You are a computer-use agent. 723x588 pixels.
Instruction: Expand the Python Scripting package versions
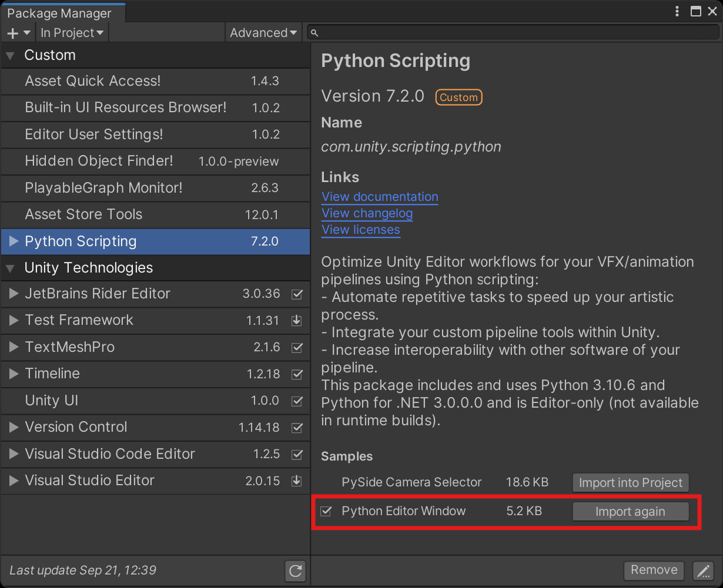14,241
